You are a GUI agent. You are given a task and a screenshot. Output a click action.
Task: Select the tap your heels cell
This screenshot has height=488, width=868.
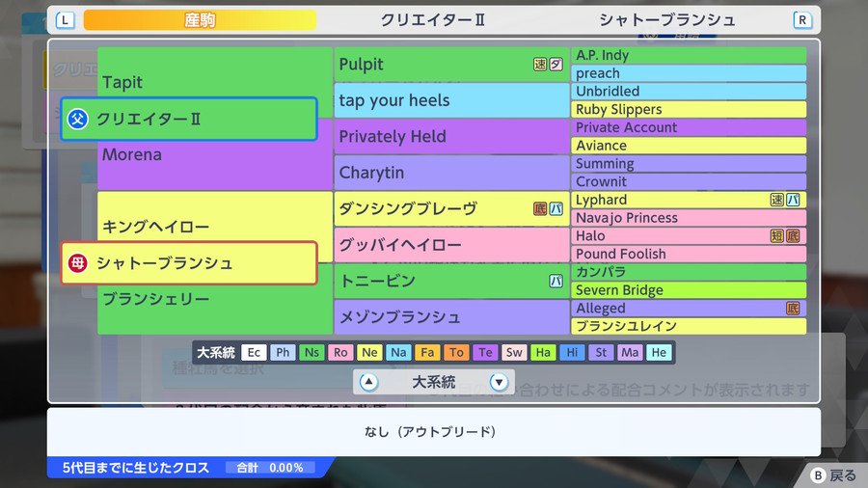(x=451, y=100)
